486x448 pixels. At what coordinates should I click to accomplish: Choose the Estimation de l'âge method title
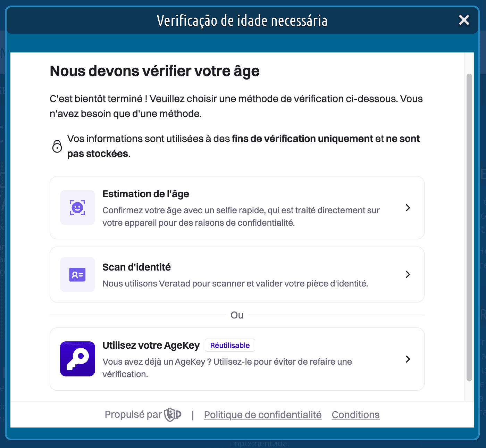(x=146, y=194)
